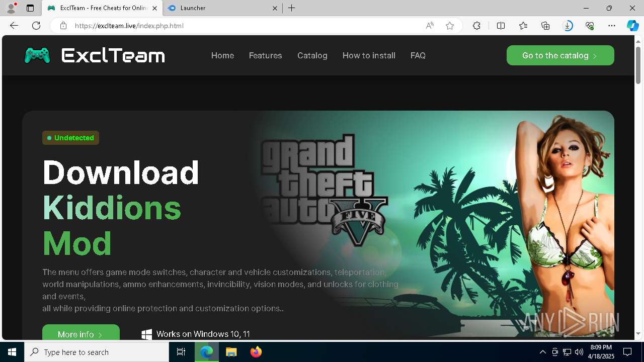Open File Explorer from the taskbar
Image resolution: width=644 pixels, height=362 pixels.
[x=231, y=352]
